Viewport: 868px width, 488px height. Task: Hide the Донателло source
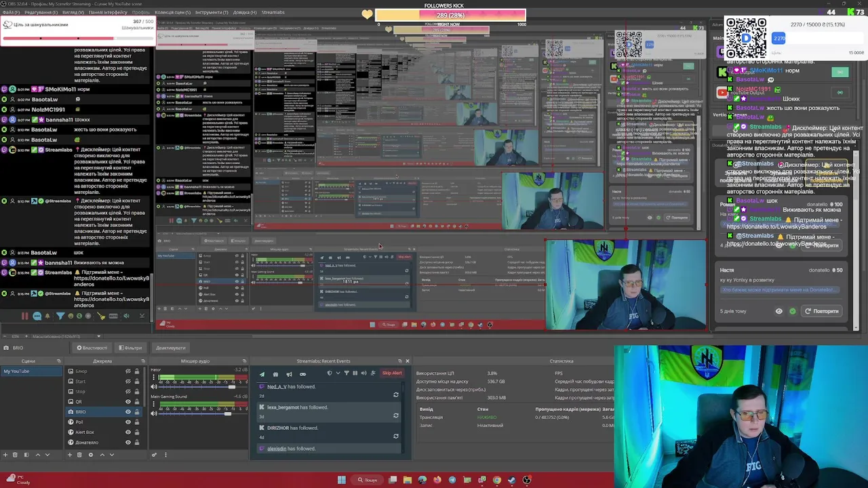point(128,443)
